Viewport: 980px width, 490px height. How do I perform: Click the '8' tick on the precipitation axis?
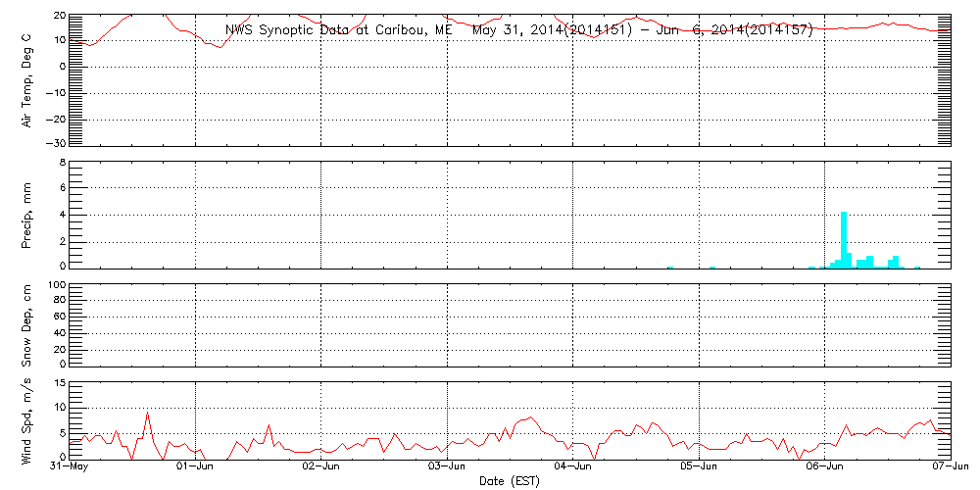(x=61, y=162)
